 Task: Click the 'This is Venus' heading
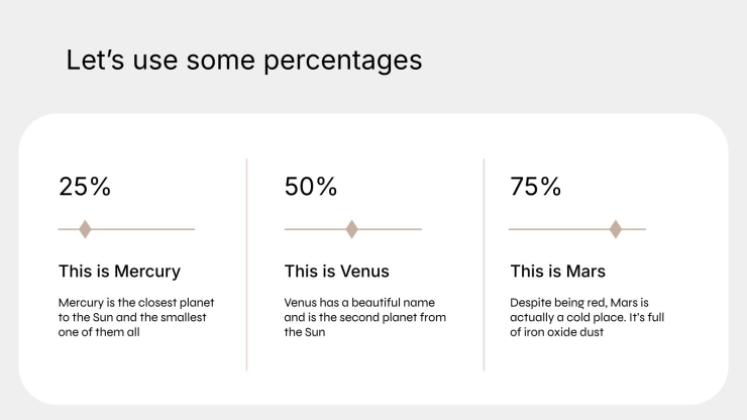(337, 271)
